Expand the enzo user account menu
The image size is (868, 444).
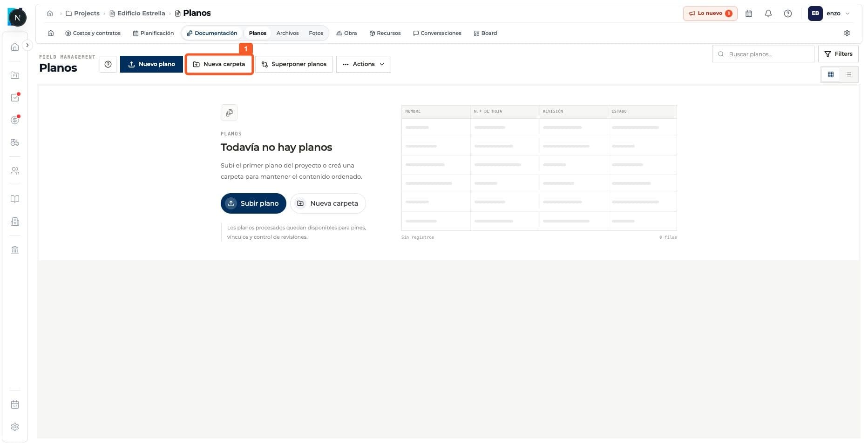829,13
